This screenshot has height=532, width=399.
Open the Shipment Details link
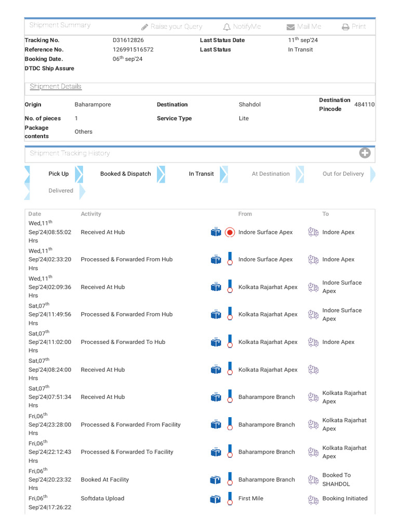click(56, 87)
